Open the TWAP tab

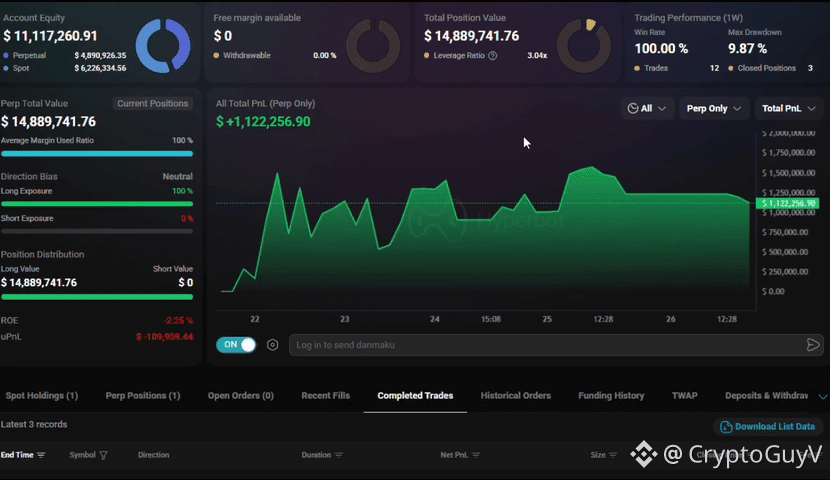tap(684, 396)
